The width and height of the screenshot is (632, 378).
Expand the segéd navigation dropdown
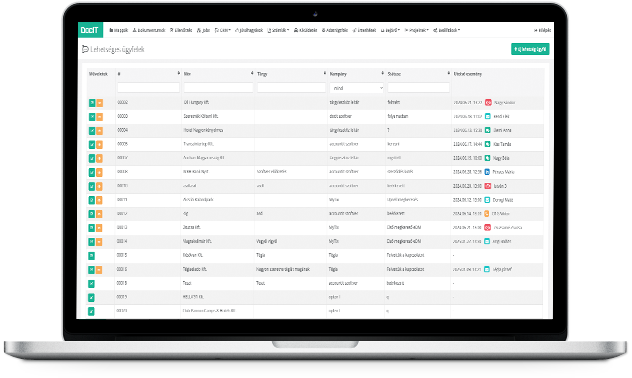[390, 30]
